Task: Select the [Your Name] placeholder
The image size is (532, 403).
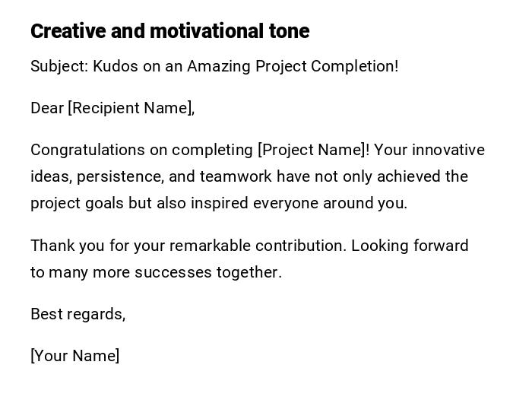Action: (x=74, y=356)
